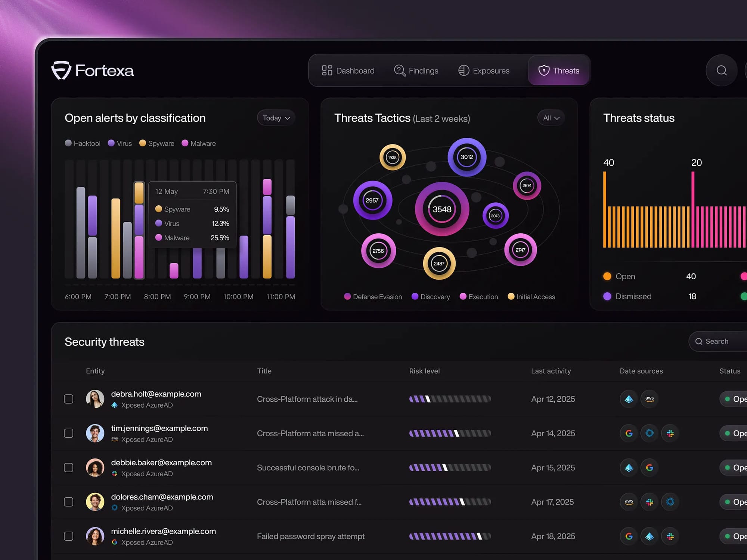747x560 pixels.
Task: Open tim.jennings@example.com entity link
Action: tap(159, 428)
